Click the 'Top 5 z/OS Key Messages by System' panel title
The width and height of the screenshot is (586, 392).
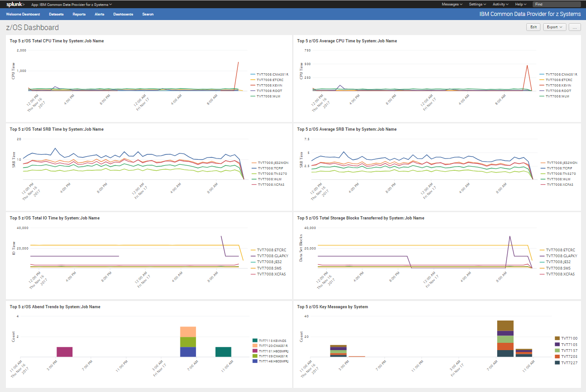pyautogui.click(x=333, y=307)
